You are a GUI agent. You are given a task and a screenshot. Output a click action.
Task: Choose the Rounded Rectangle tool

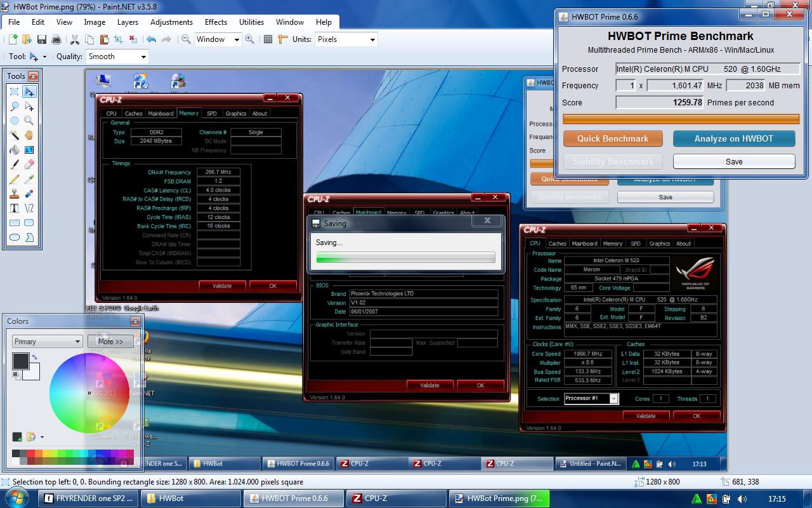coord(29,223)
